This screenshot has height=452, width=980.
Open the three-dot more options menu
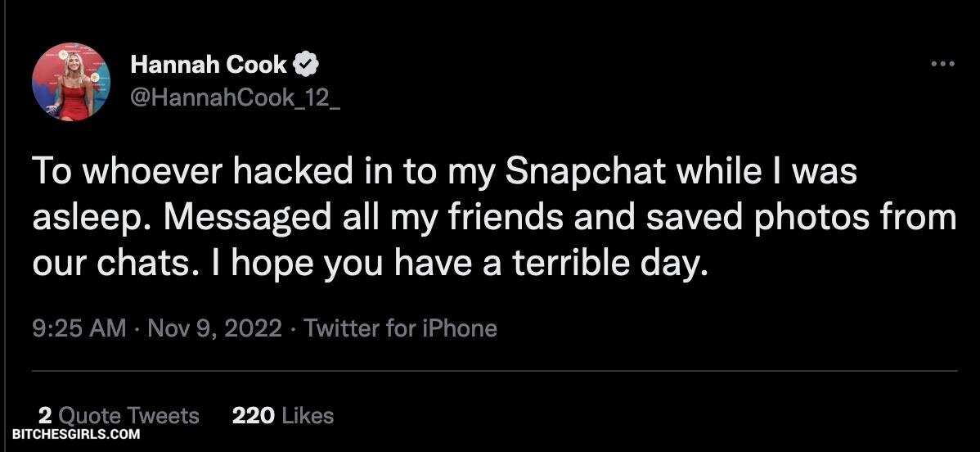point(943,64)
